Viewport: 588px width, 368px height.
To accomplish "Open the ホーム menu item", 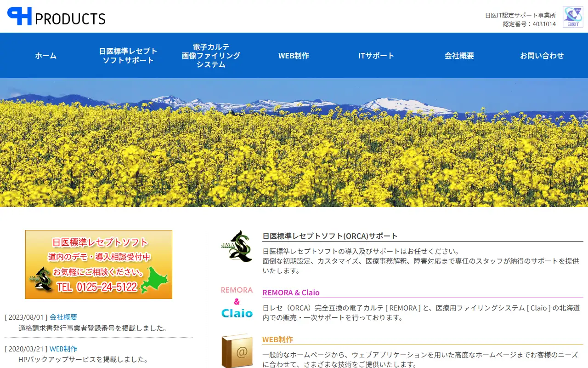I will click(46, 56).
